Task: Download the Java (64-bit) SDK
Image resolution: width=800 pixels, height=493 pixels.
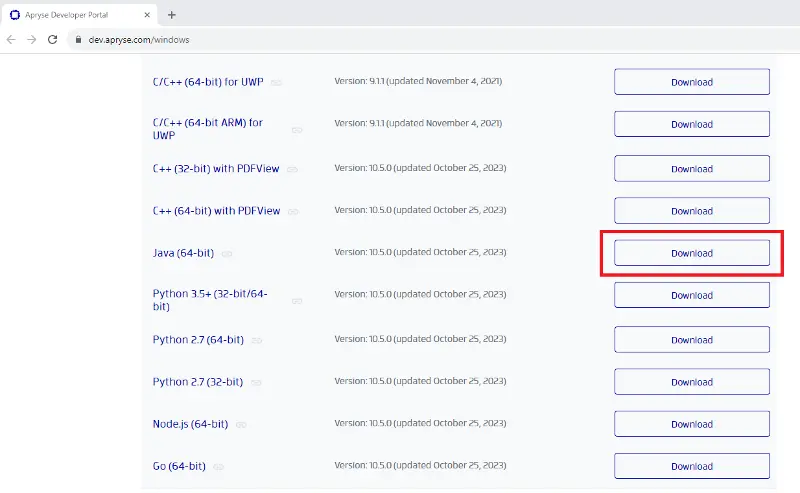Action: (x=692, y=253)
